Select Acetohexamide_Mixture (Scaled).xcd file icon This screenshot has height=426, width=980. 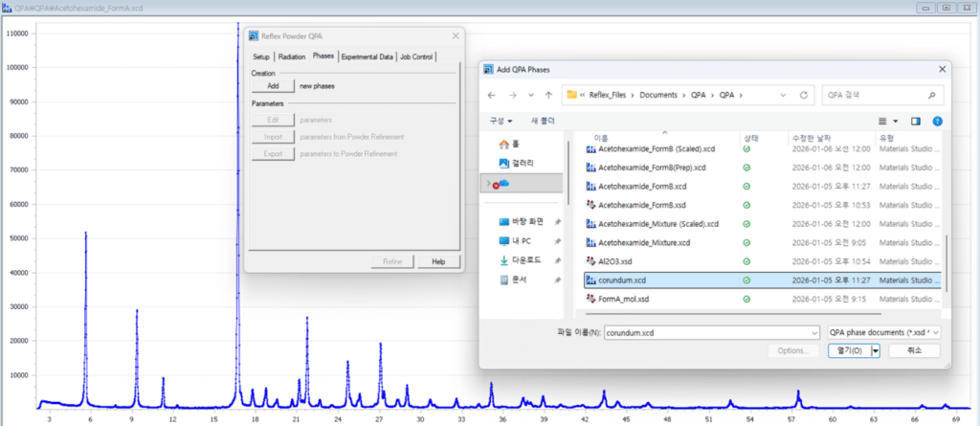click(x=590, y=223)
